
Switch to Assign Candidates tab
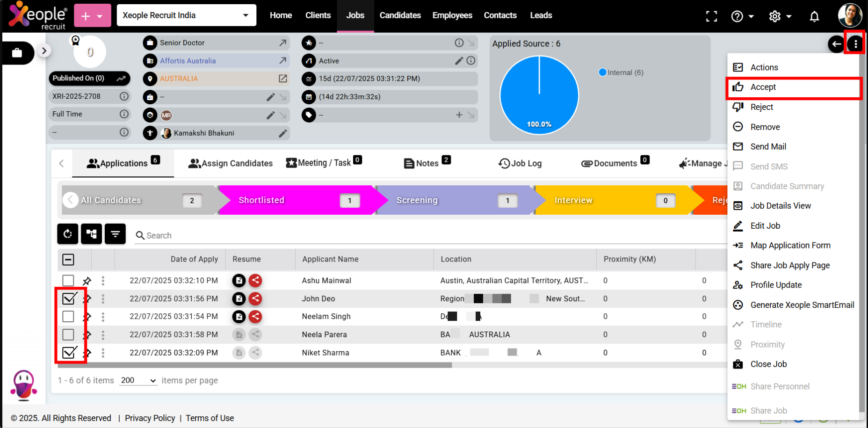coord(230,163)
